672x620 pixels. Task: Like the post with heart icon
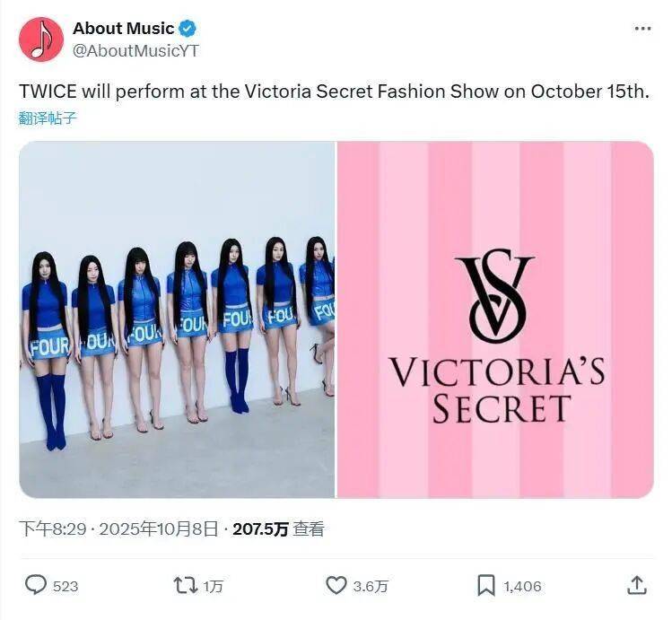click(x=336, y=585)
